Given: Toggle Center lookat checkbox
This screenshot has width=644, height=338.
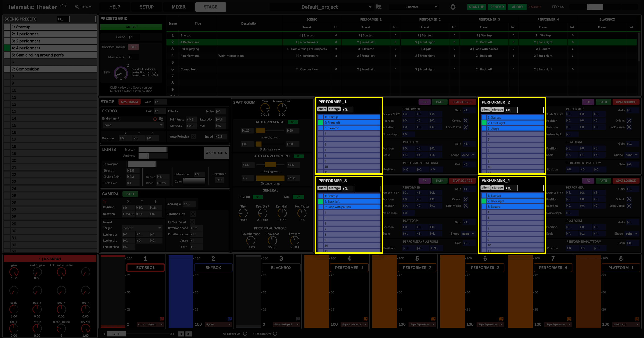Looking at the screenshot, I should click(x=192, y=222).
